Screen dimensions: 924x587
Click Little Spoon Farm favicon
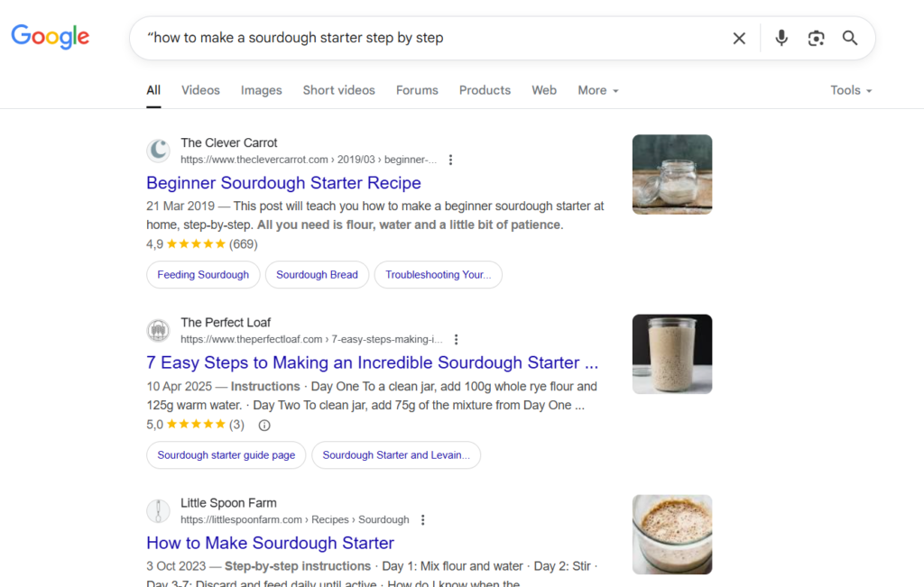tap(159, 511)
